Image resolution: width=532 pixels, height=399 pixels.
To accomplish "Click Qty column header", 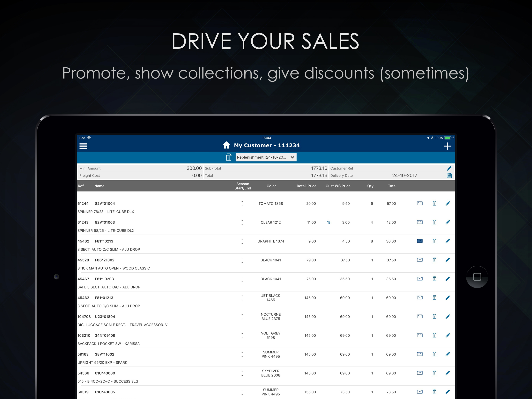I will [370, 186].
